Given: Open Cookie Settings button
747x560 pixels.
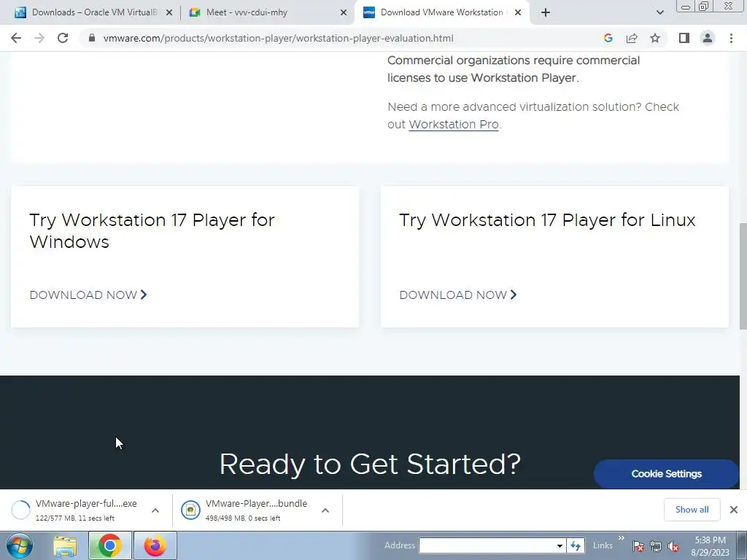Looking at the screenshot, I should (x=667, y=474).
